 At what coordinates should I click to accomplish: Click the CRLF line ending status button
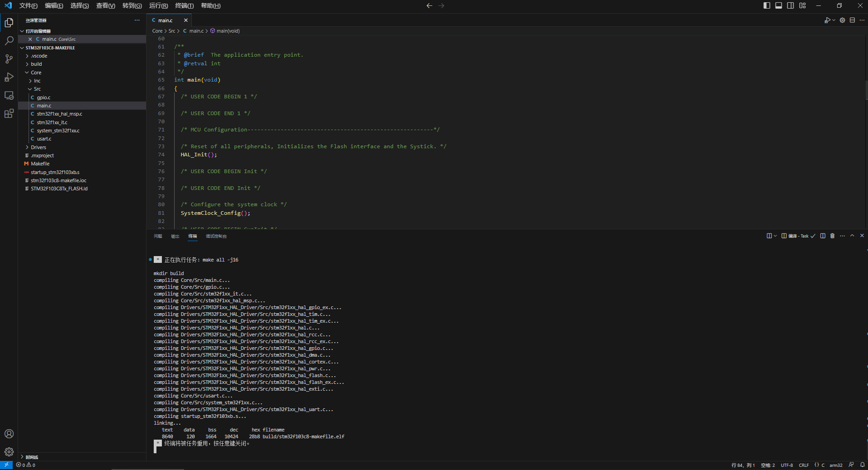pyautogui.click(x=804, y=465)
